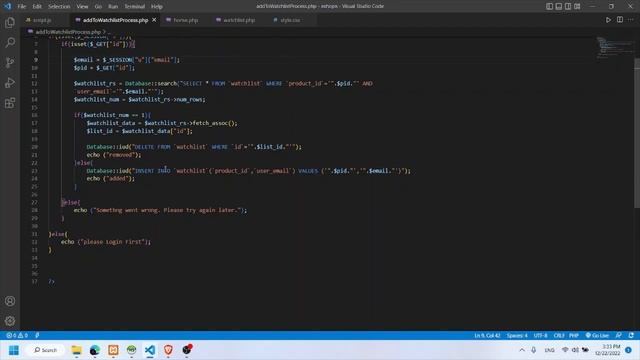Expand the hidden system tray icons chevron
The width and height of the screenshot is (640, 360).
[522, 350]
